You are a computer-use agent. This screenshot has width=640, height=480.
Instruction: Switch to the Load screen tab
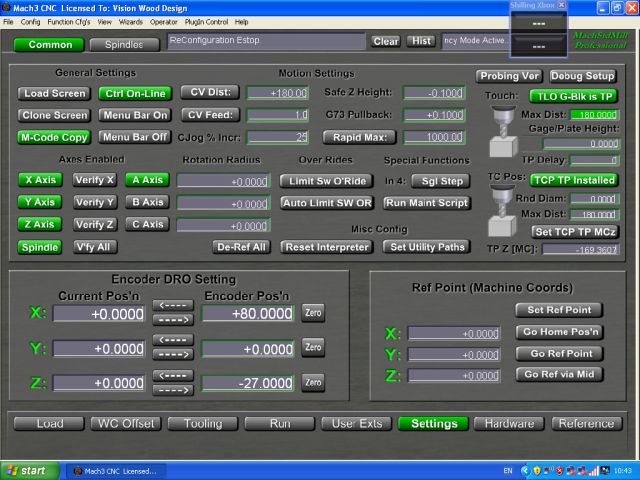pos(49,424)
